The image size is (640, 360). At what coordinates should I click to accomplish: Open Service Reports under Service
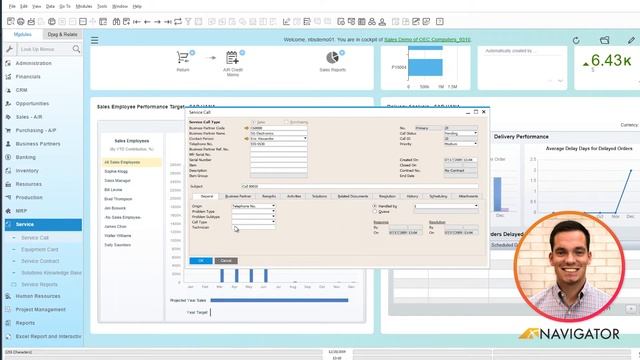point(39,284)
